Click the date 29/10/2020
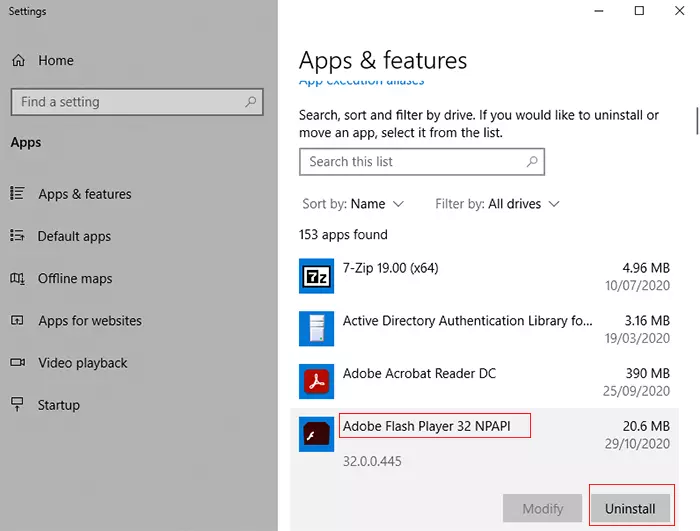Screen dimensions: 700x531 (x=638, y=443)
